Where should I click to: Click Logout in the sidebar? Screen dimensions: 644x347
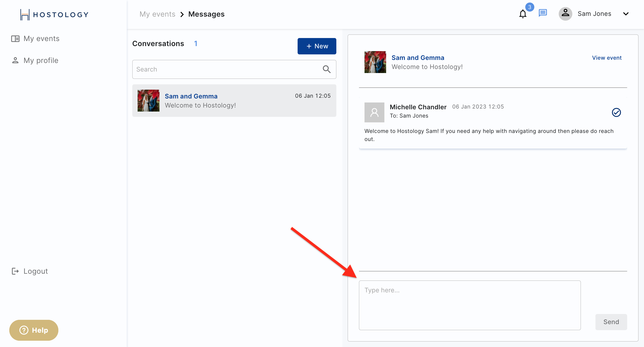pos(30,271)
